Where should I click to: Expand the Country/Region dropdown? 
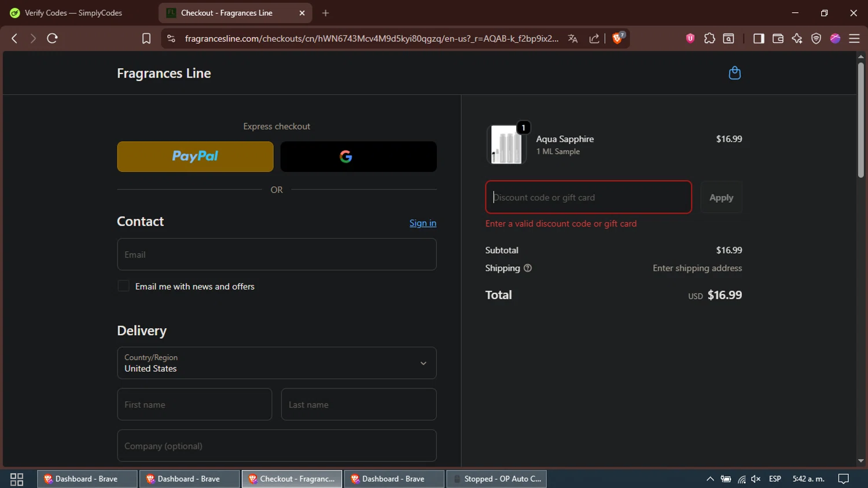[x=277, y=363]
